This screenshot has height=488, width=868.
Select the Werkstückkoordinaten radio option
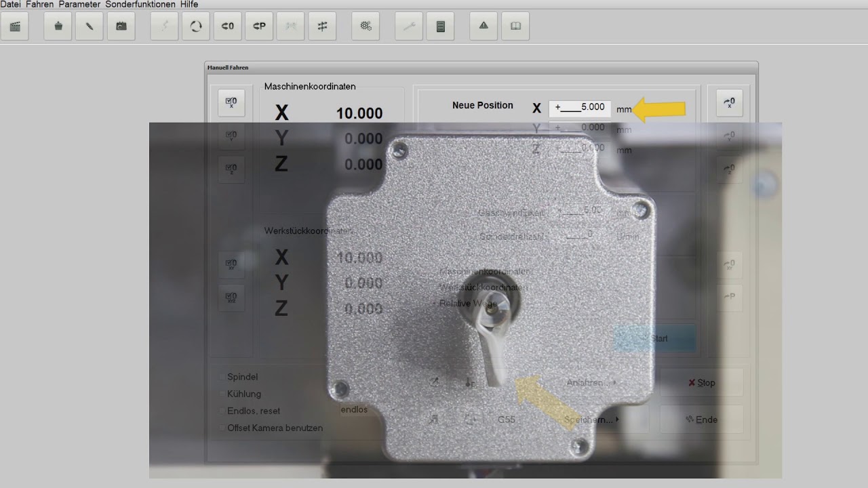[x=435, y=287]
